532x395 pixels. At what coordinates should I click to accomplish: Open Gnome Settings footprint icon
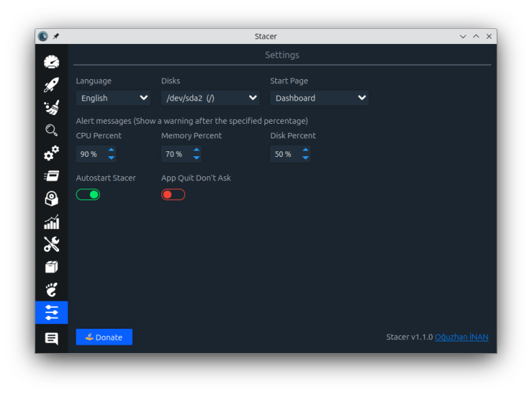(52, 290)
